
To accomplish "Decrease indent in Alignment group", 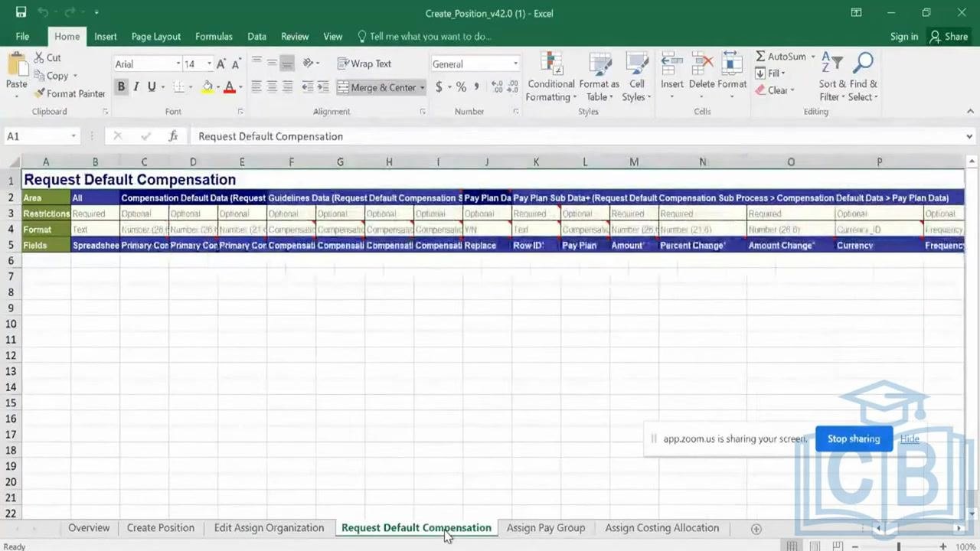I will [x=308, y=87].
